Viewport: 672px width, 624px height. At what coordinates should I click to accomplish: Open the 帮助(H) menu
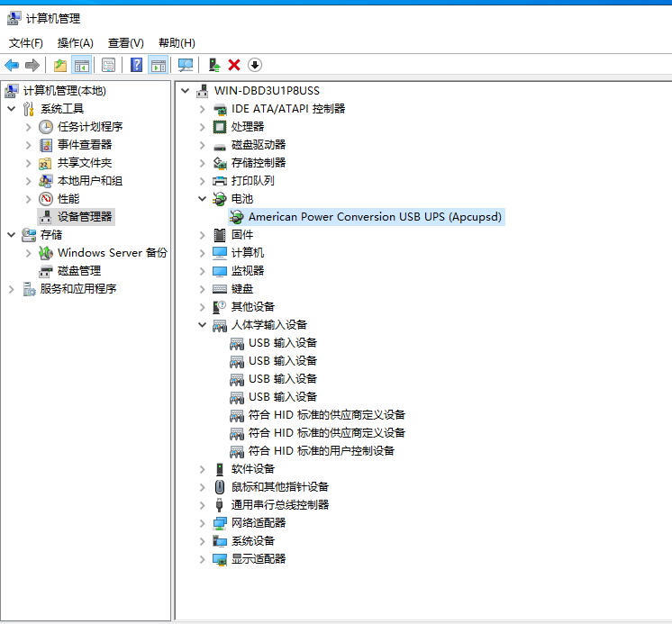[x=177, y=43]
